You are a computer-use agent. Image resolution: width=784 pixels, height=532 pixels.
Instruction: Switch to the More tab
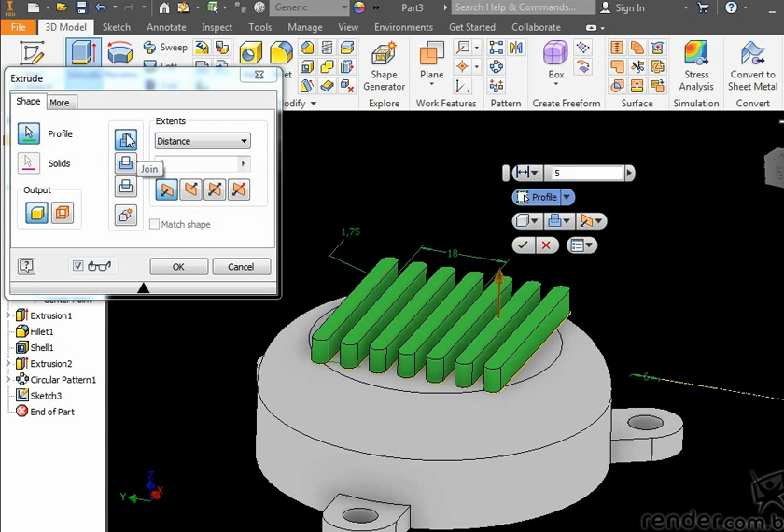pyautogui.click(x=60, y=103)
